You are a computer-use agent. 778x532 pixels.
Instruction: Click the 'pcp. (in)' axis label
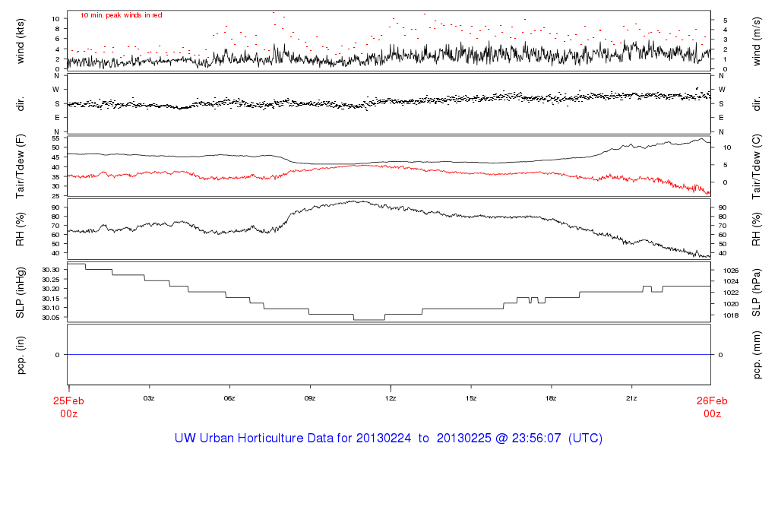coord(21,355)
